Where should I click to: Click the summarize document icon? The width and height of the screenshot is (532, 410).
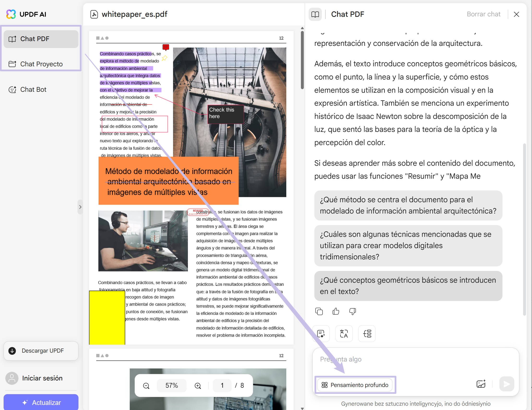[321, 334]
